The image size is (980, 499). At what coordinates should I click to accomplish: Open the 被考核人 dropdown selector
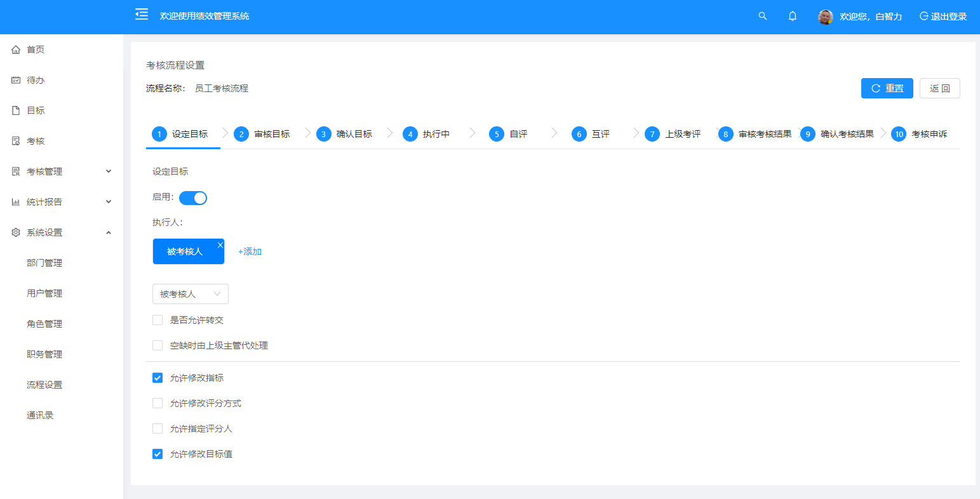tap(191, 294)
